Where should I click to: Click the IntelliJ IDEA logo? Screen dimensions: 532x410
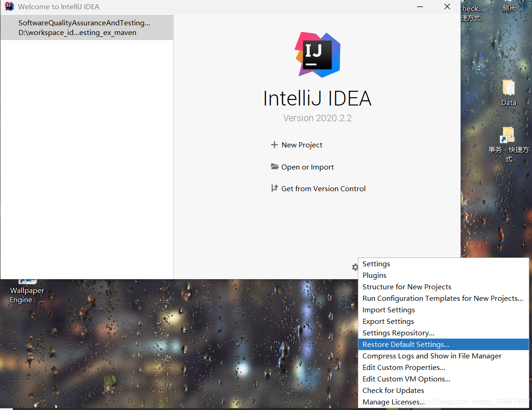click(317, 55)
